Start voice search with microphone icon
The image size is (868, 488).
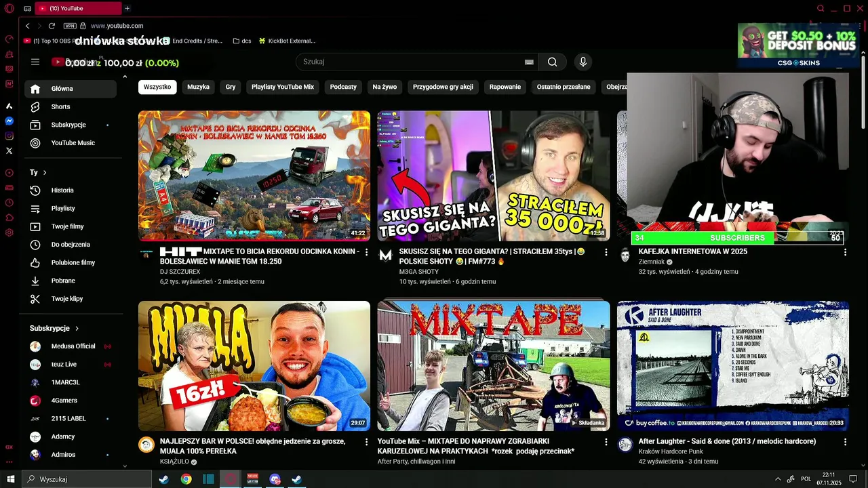[x=583, y=62]
